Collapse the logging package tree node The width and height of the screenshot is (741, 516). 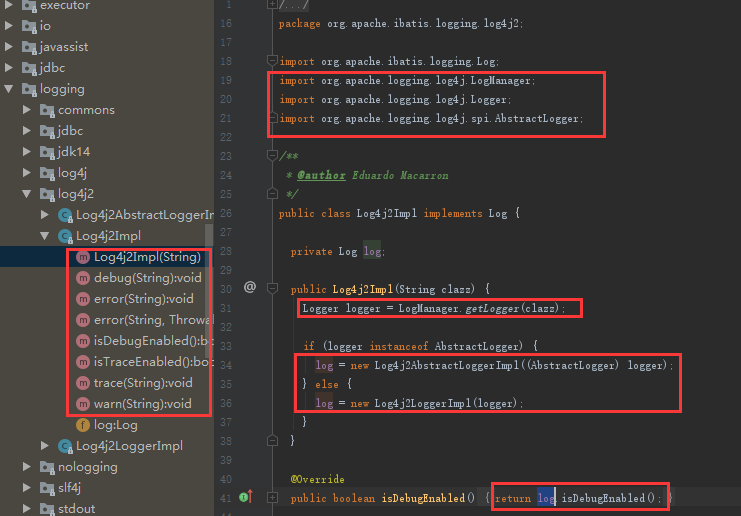coord(10,89)
